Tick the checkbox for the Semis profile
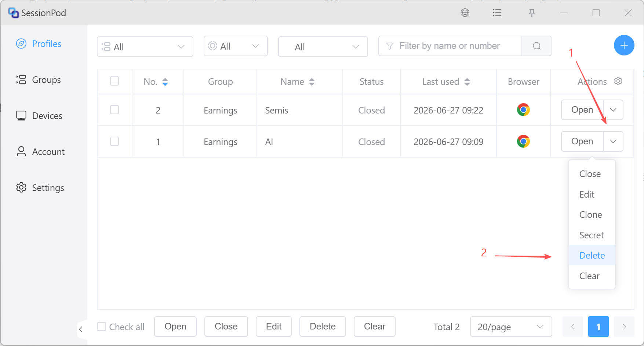The image size is (644, 346). point(114,110)
